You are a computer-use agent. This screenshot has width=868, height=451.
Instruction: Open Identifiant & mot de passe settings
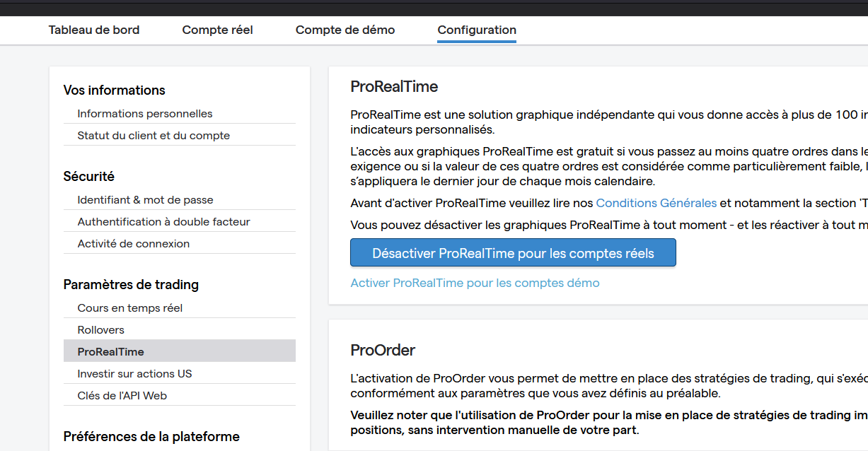click(145, 200)
